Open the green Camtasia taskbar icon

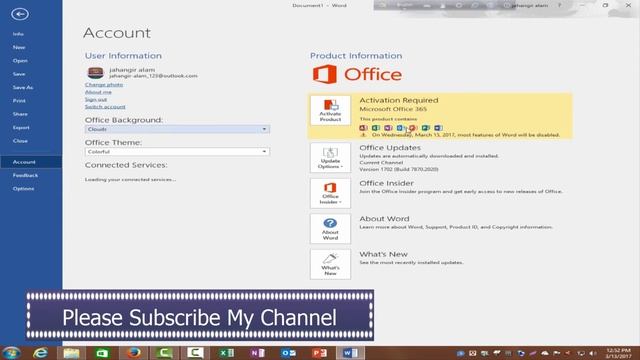pyautogui.click(x=164, y=353)
